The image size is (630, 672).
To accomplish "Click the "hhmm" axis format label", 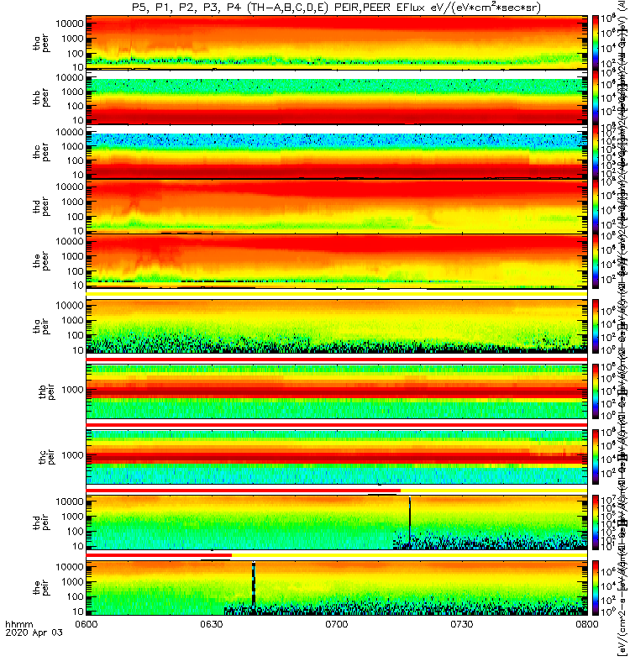I will point(18,624).
